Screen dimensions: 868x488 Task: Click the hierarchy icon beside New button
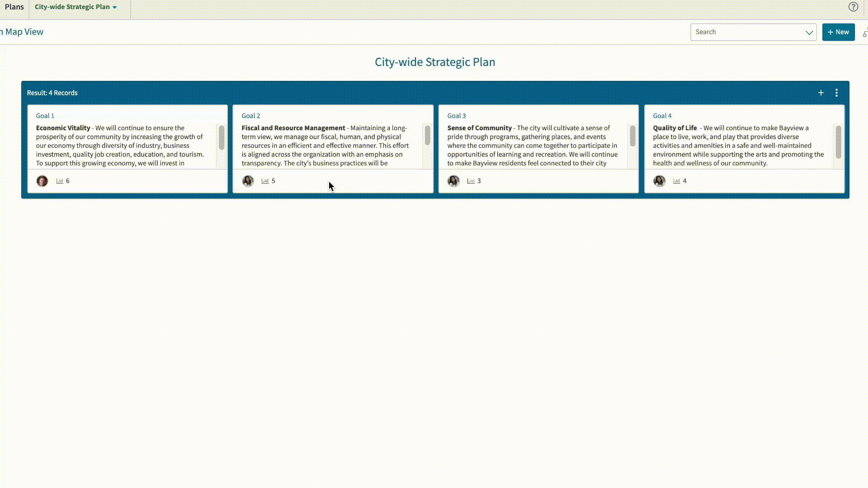tap(865, 32)
